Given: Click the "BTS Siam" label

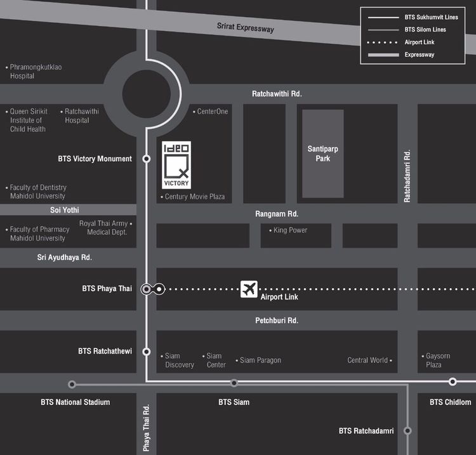Looking at the screenshot, I should tap(234, 402).
